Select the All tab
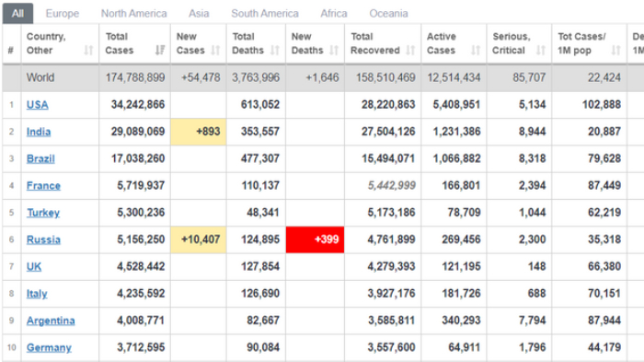The width and height of the screenshot is (644, 362). tap(17, 14)
